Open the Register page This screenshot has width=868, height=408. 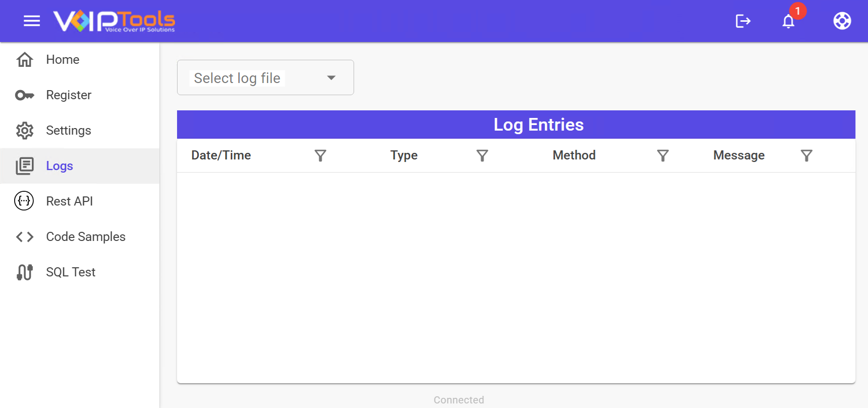click(68, 95)
